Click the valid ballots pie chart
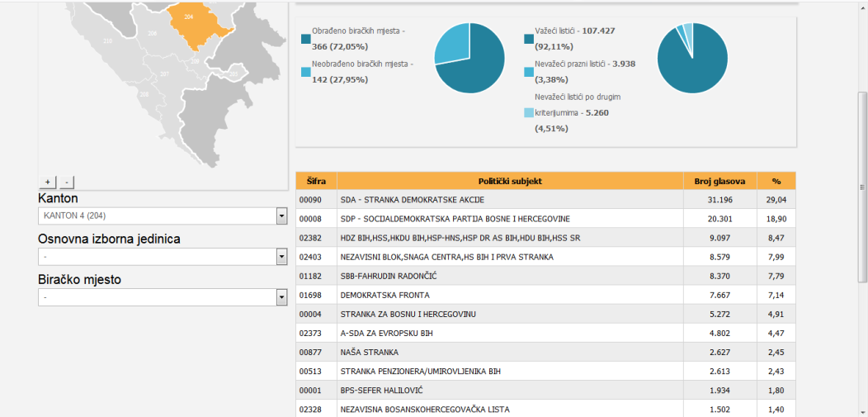Viewport: 868px width, 417px height. point(691,58)
